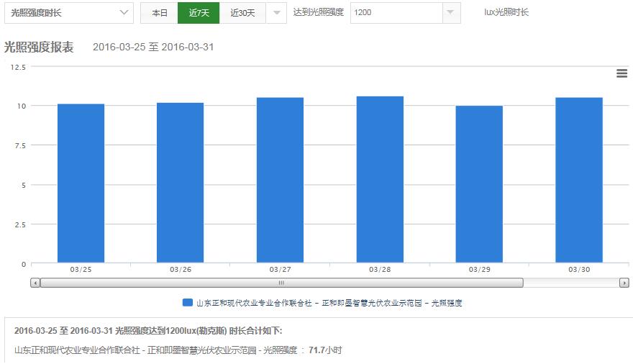Pick the 03/29 bar in the chart
The image size is (633, 364).
pos(479,184)
